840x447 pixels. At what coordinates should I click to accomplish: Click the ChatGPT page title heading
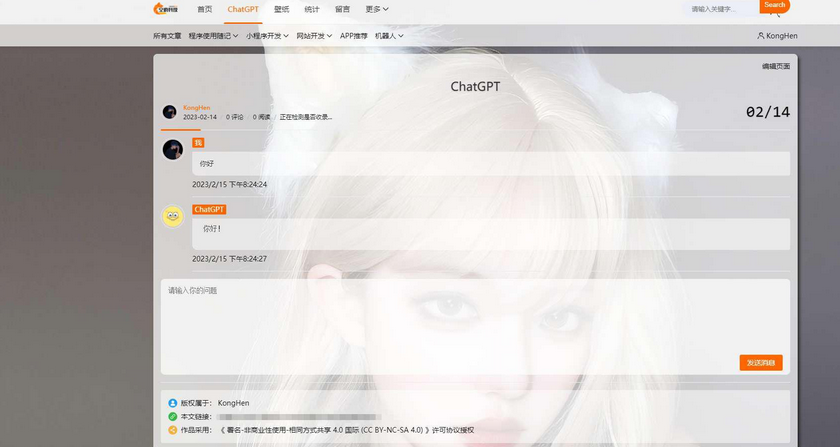pyautogui.click(x=475, y=86)
